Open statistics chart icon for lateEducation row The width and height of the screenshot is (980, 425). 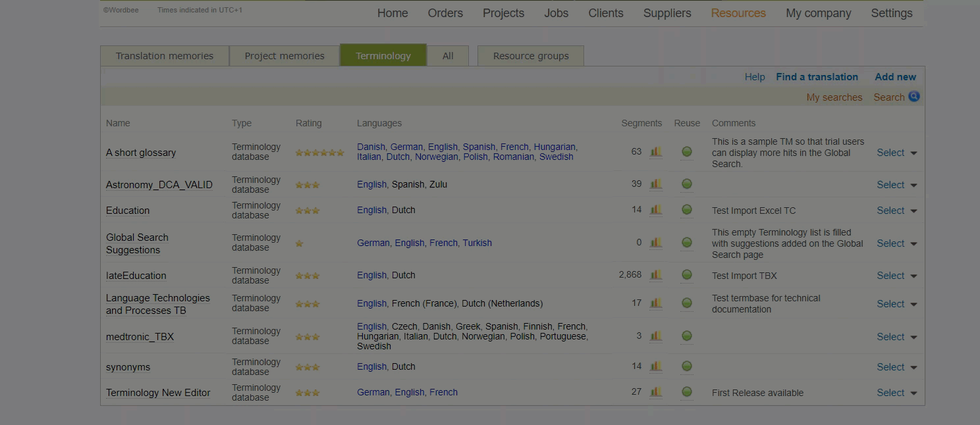point(655,275)
